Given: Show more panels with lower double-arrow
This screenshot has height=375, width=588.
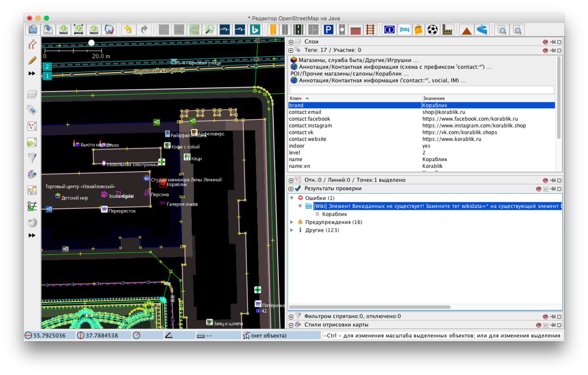Looking at the screenshot, I should click(x=32, y=235).
